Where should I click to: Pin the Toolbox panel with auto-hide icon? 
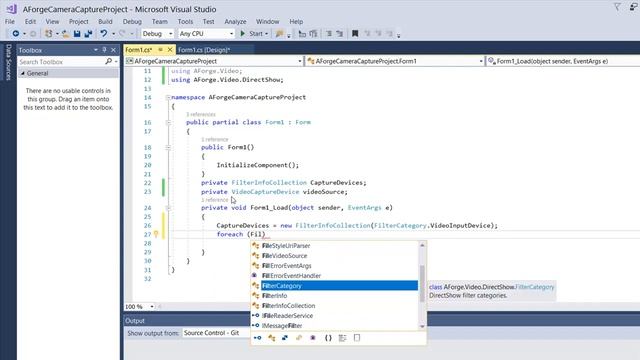coord(104,50)
